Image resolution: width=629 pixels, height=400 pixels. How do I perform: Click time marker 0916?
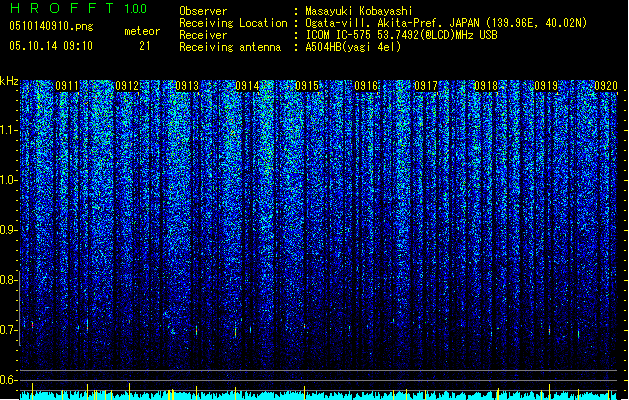click(366, 86)
